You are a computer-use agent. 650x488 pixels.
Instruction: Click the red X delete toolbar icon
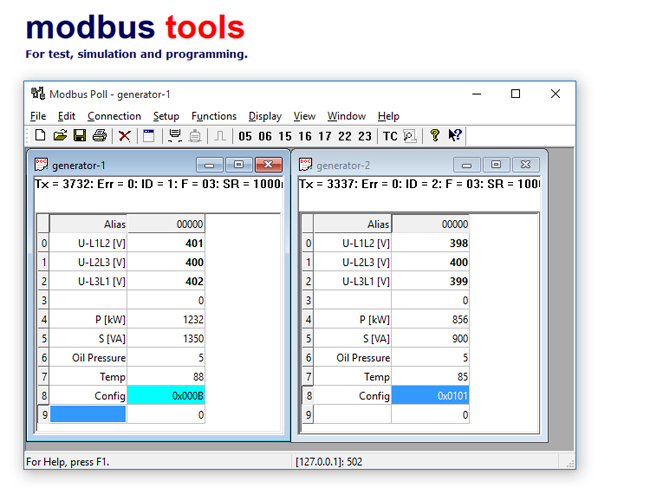click(x=124, y=136)
